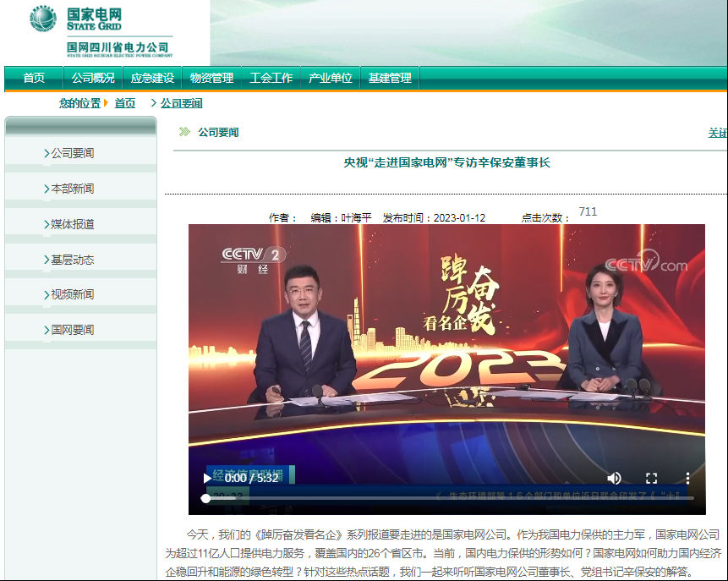Open 首页 in the navigation bar

pos(34,78)
